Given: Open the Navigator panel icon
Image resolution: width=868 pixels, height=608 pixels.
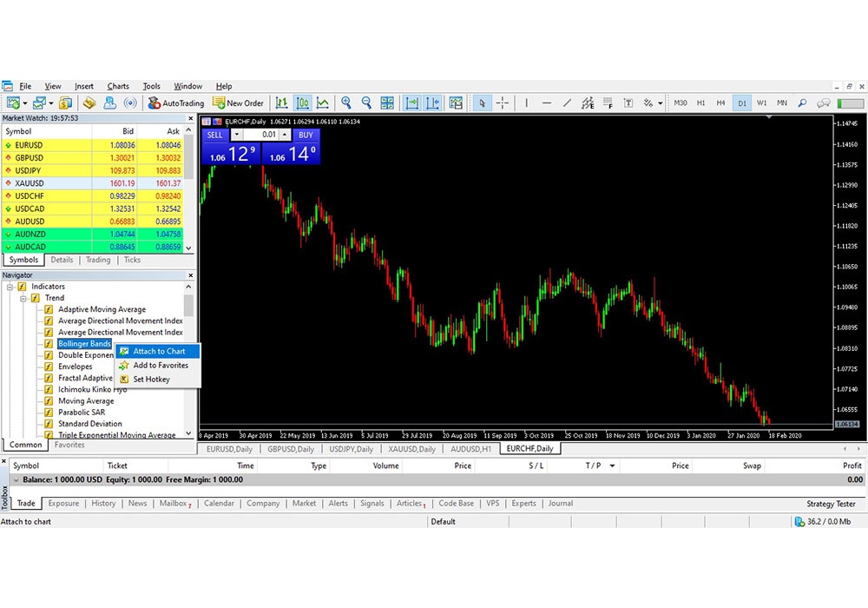Looking at the screenshot, I should click(x=110, y=103).
